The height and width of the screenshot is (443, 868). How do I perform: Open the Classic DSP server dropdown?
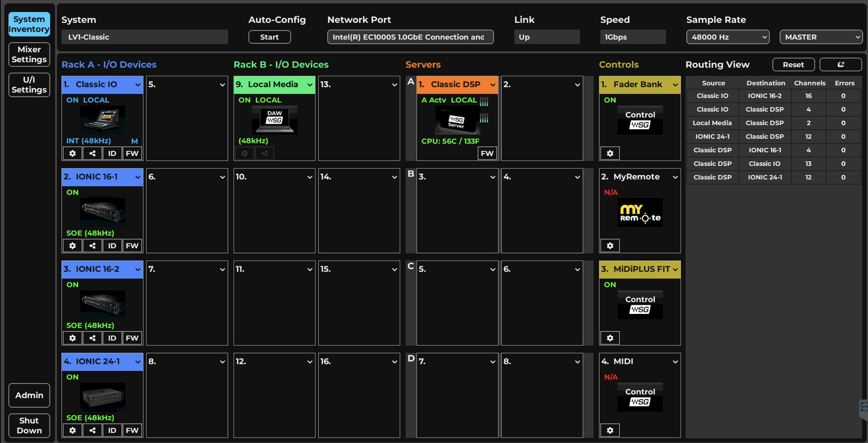(x=492, y=85)
